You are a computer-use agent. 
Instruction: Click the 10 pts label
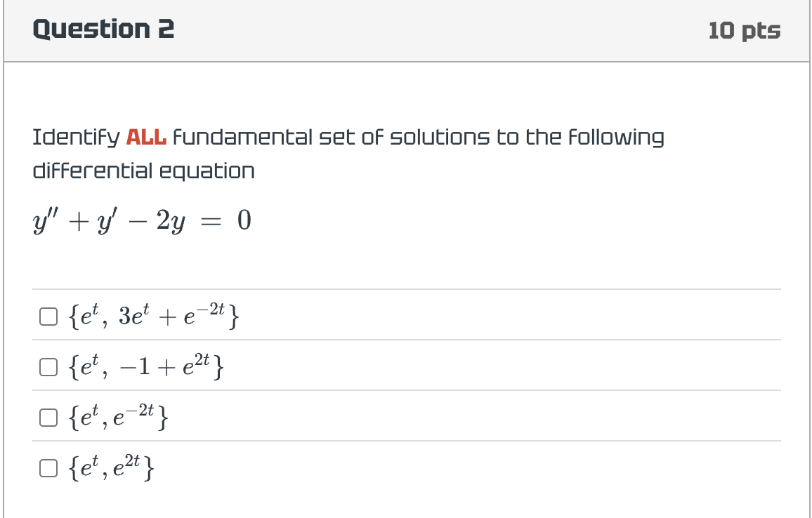[747, 29]
